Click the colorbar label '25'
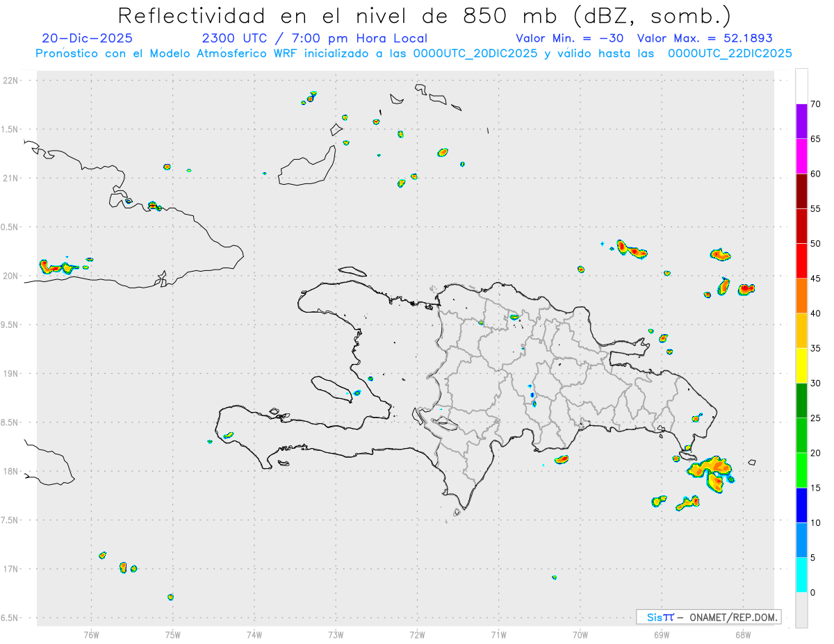This screenshot has width=834, height=644. point(816,418)
